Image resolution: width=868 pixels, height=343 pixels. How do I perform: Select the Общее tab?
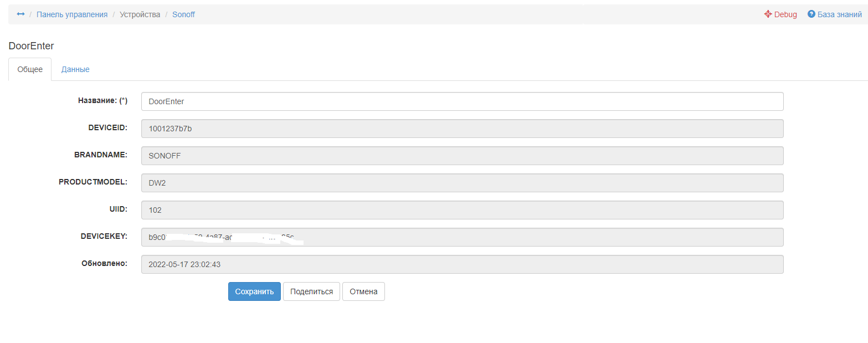click(x=30, y=69)
